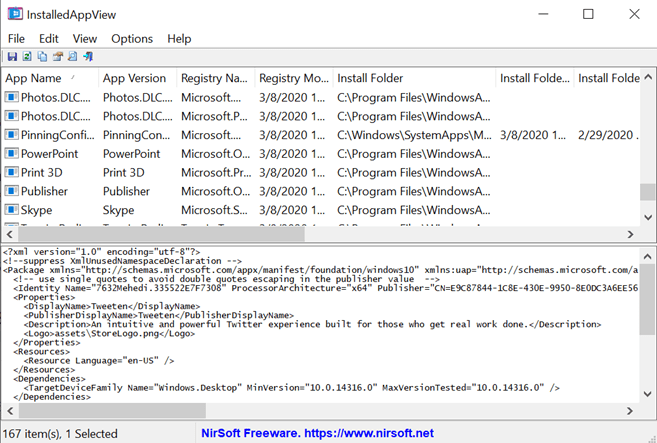The height and width of the screenshot is (443, 657).
Task: Click the icon beside the Print 3D row
Action: tap(11, 172)
